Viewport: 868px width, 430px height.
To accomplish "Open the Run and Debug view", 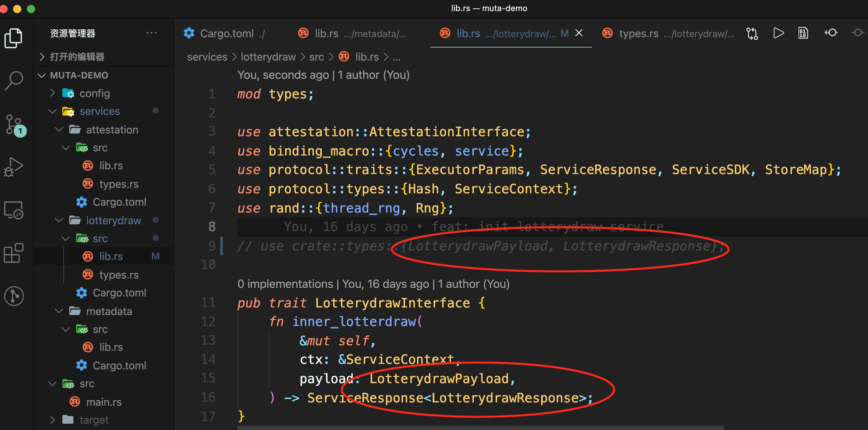I will tap(14, 167).
